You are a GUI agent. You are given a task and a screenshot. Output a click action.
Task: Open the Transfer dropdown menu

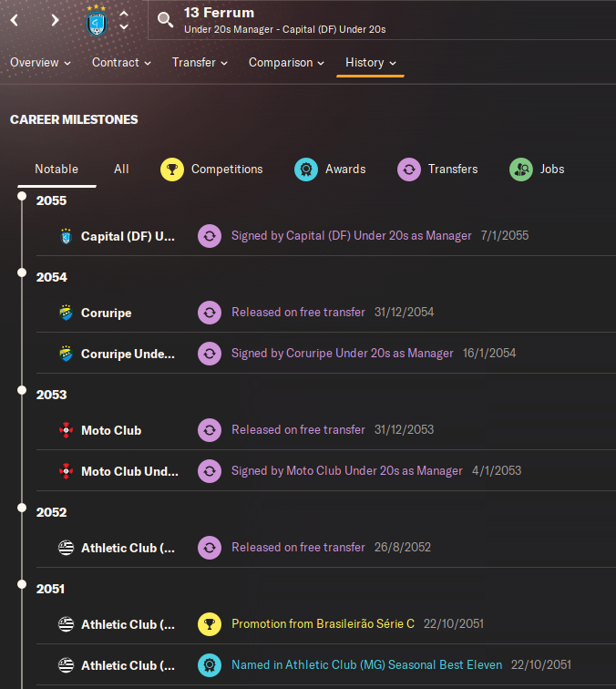pos(200,63)
